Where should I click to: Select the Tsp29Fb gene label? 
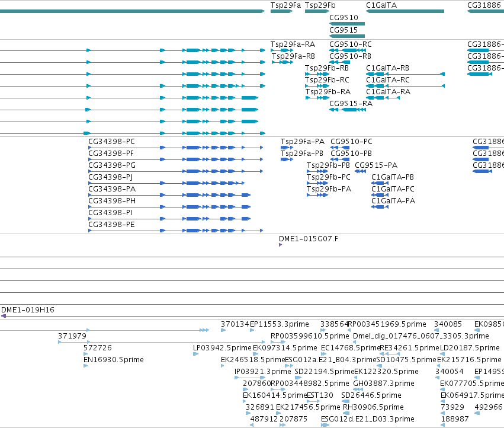tap(320, 5)
